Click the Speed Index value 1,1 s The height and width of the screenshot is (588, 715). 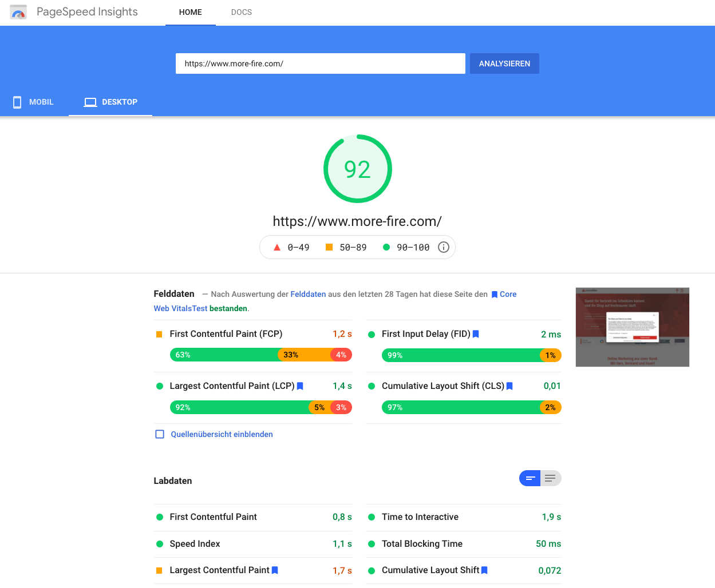click(342, 544)
